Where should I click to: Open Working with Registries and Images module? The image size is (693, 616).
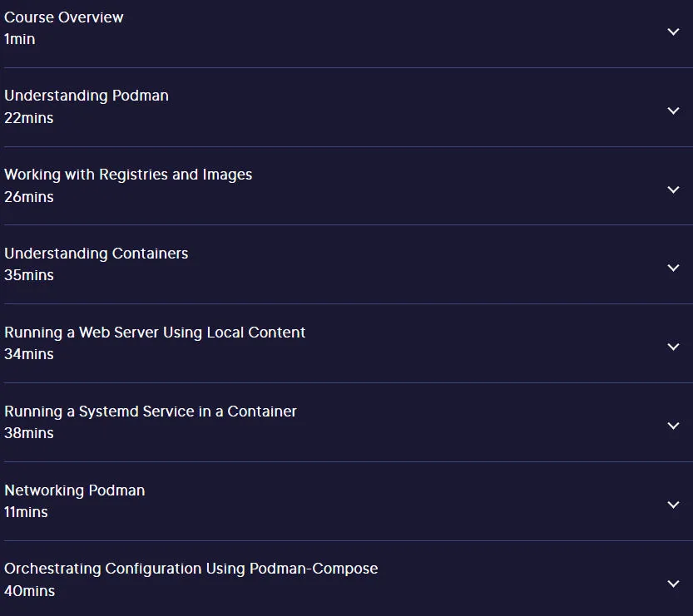click(128, 175)
